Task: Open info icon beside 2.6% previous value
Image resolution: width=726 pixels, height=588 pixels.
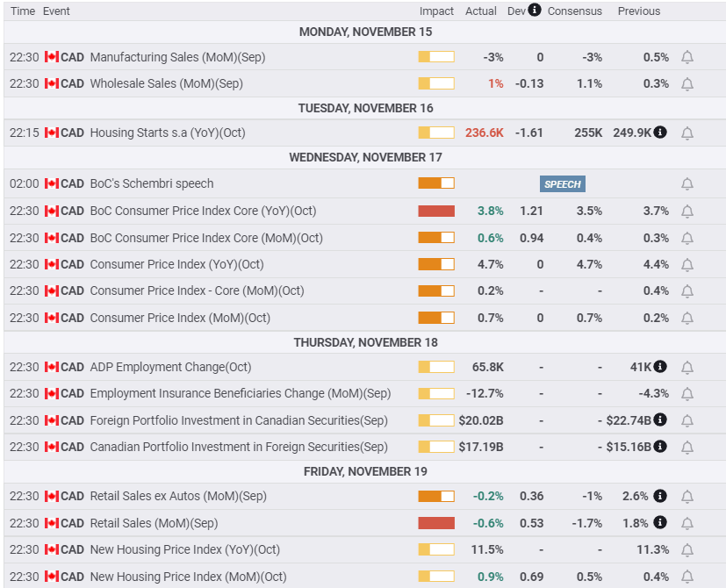Action: click(660, 497)
